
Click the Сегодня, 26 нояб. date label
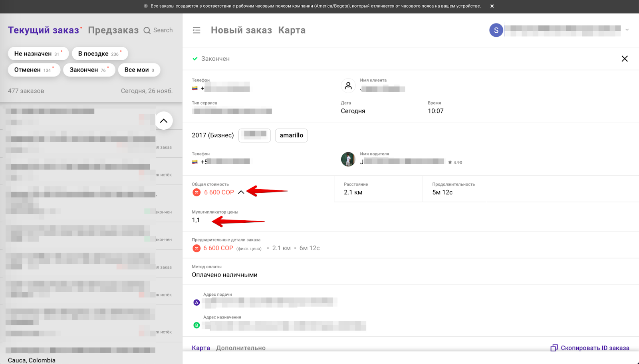coord(147,91)
